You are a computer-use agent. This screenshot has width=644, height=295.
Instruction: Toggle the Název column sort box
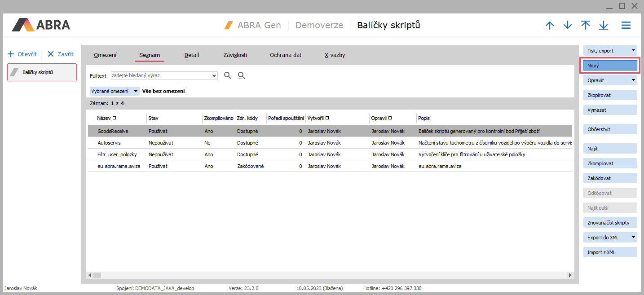115,118
